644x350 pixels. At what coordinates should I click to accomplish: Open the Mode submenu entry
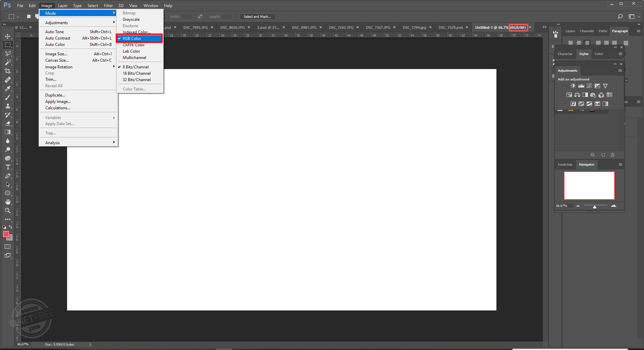pyautogui.click(x=78, y=13)
